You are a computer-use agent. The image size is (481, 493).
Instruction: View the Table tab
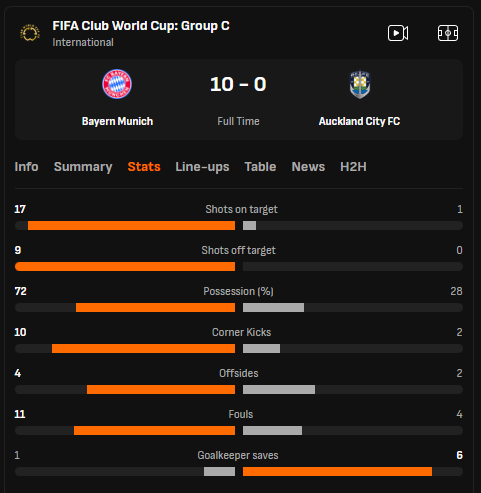click(x=260, y=167)
